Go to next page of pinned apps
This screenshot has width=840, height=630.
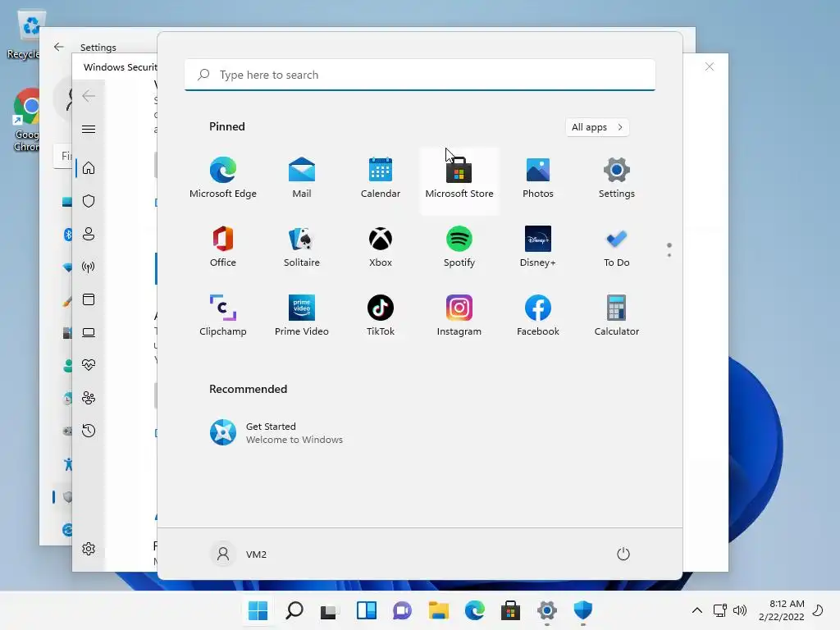(669, 255)
